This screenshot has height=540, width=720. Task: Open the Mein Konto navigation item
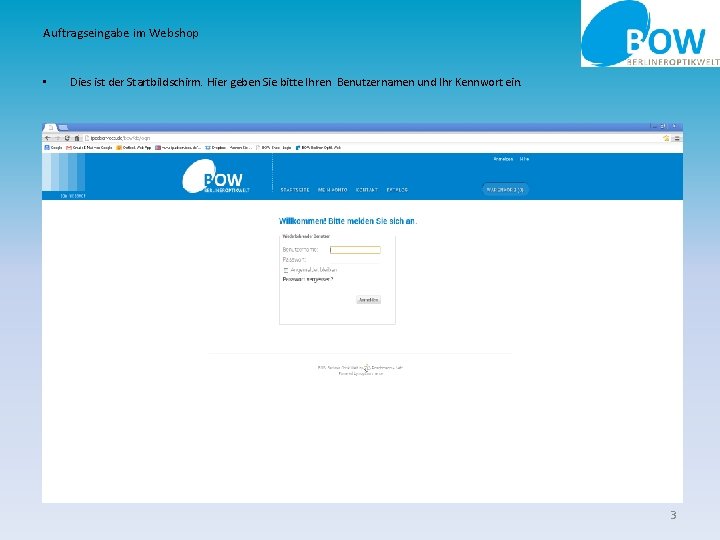pyautogui.click(x=332, y=190)
